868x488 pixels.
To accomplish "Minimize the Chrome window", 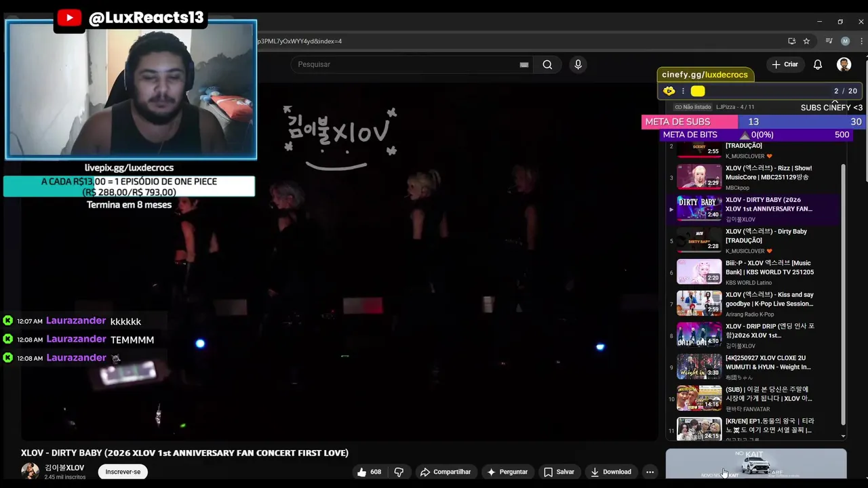I will [819, 22].
